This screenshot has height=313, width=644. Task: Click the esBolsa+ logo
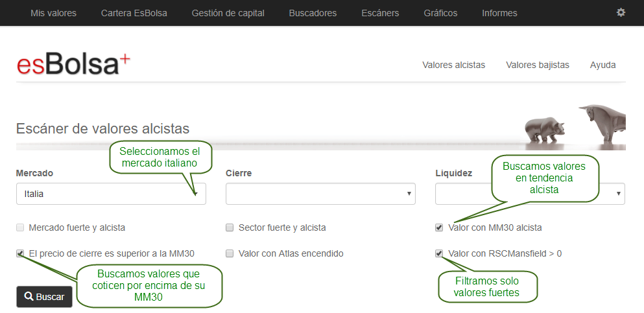(x=73, y=65)
